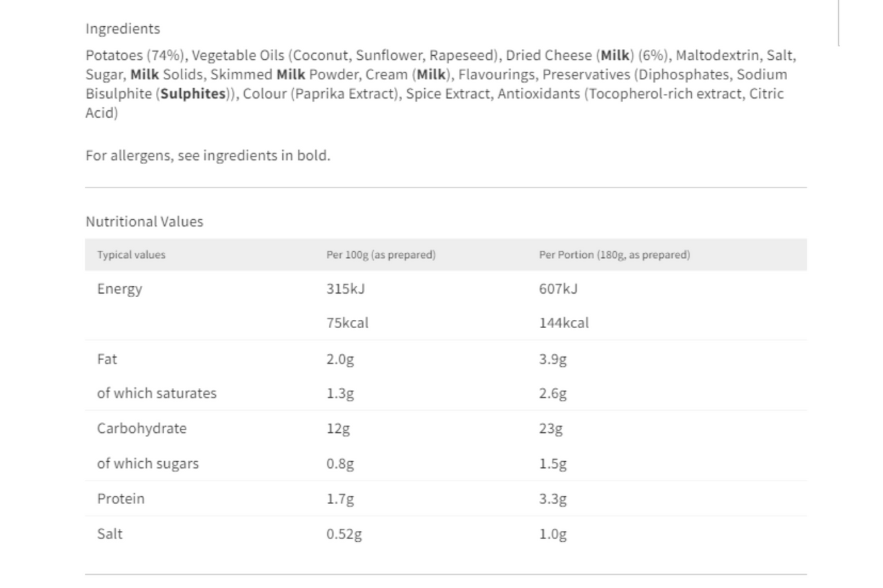The height and width of the screenshot is (588, 883).
Task: Click the Protein row label
Action: click(121, 498)
